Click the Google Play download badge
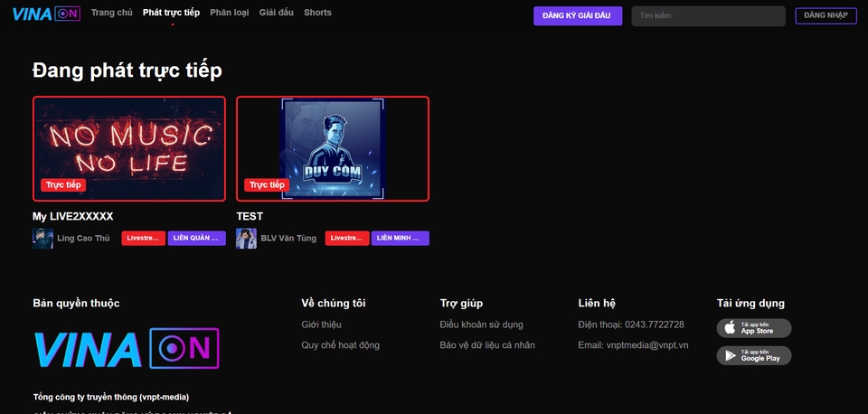 click(754, 355)
